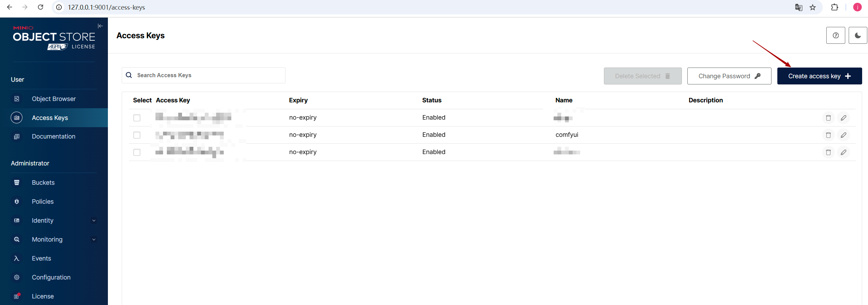The height and width of the screenshot is (305, 868).
Task: Open Buckets in the sidebar
Action: click(x=43, y=183)
